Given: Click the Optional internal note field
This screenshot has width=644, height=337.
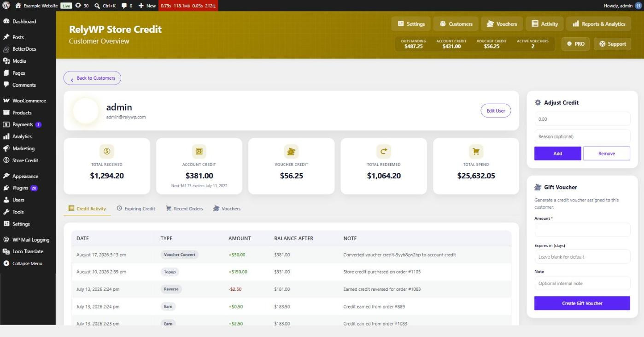Looking at the screenshot, I should tap(582, 284).
